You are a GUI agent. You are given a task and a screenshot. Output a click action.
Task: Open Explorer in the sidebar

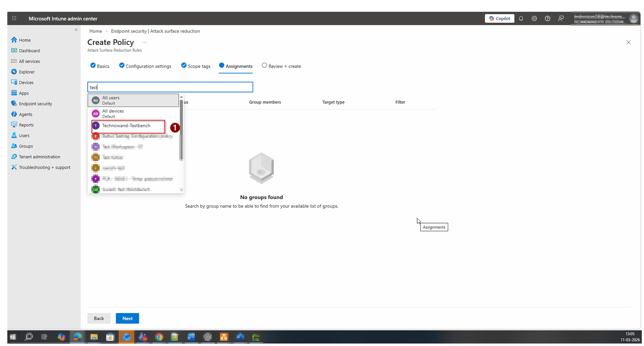23,72
